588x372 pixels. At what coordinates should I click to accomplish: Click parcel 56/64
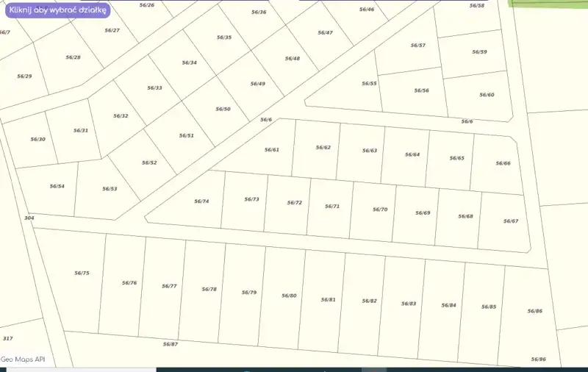[412, 154]
